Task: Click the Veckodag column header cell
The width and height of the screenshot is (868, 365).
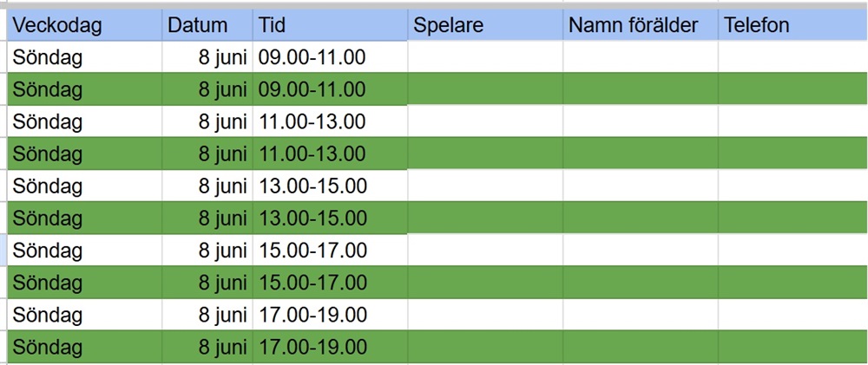Action: point(84,25)
